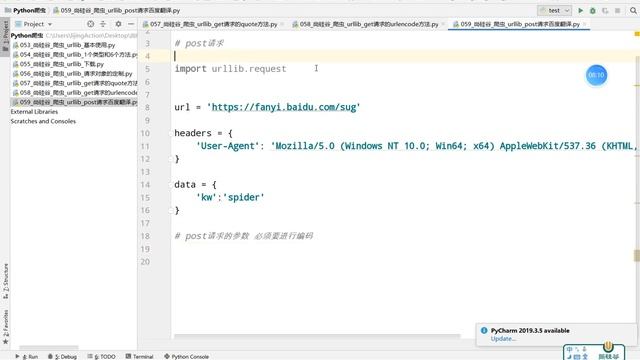640x360 pixels.
Task: Click the 059 file name in navigation bar
Action: (x=117, y=10)
